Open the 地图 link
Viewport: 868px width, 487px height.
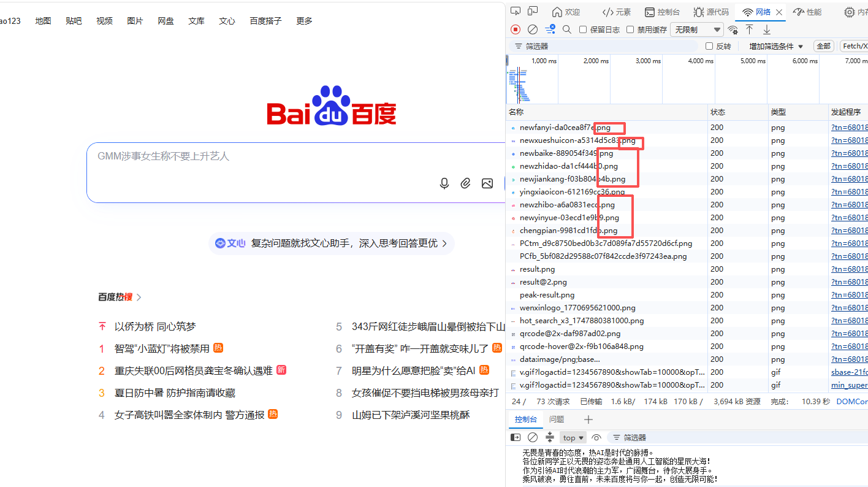coord(43,21)
